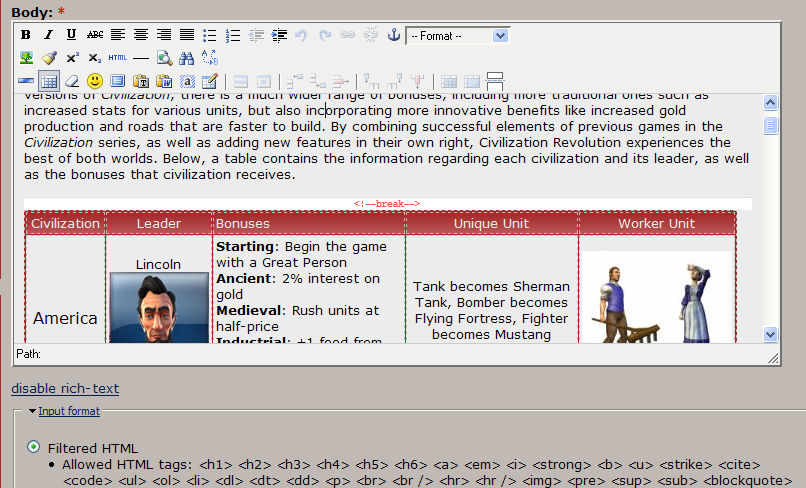Click the edit CSS style icon
The width and height of the screenshot is (806, 488).
pos(210,81)
